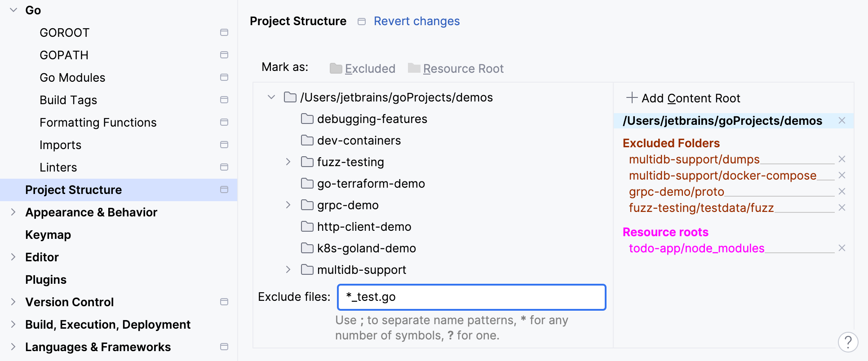Click the Exclude files input field

[471, 297]
